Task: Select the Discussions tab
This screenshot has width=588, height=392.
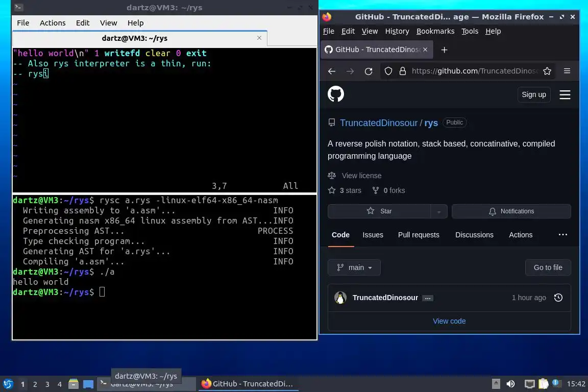Action: tap(474, 235)
